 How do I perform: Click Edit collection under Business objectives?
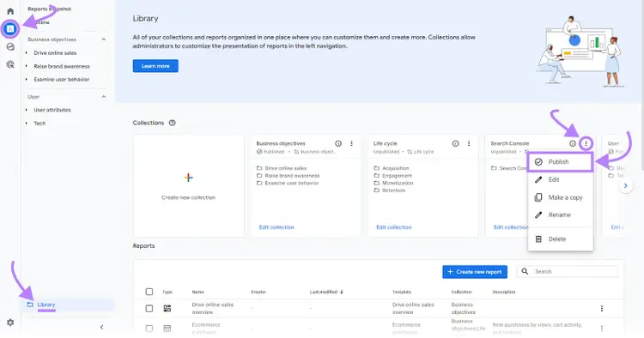point(276,227)
